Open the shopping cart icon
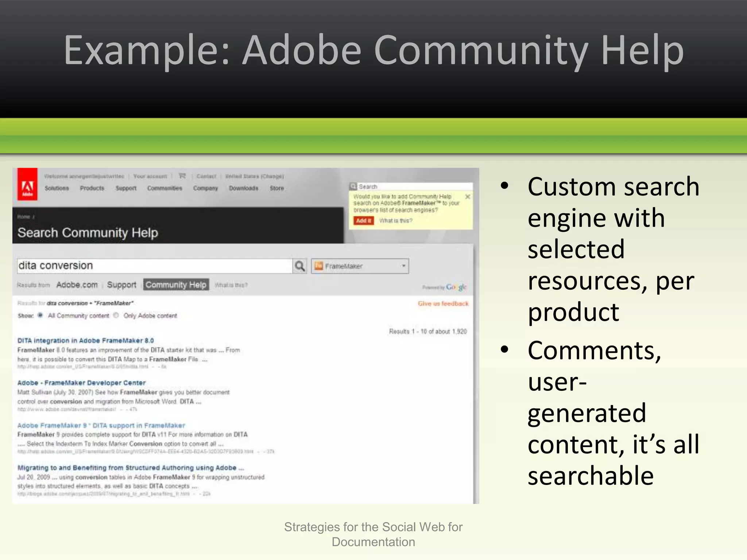The image size is (747, 560). pyautogui.click(x=182, y=176)
